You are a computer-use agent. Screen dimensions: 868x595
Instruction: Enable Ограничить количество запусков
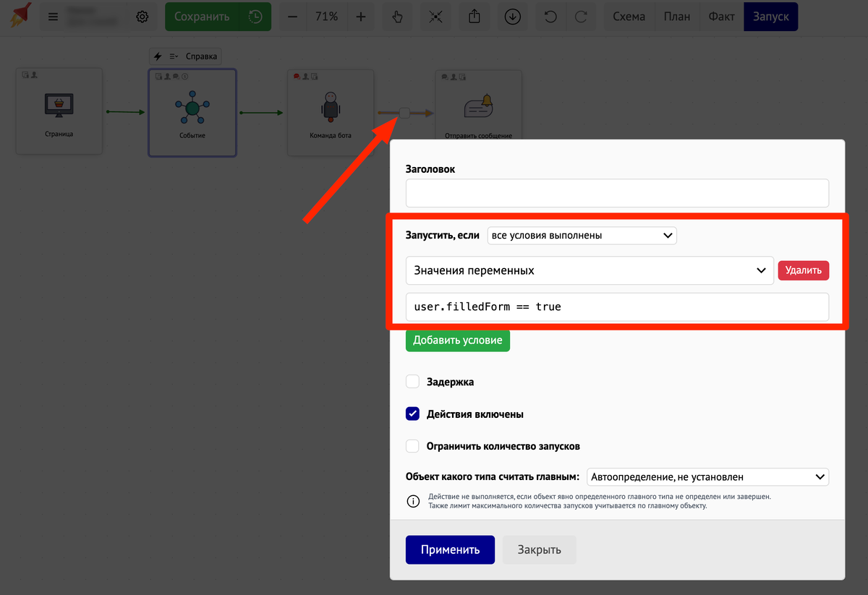tap(412, 446)
